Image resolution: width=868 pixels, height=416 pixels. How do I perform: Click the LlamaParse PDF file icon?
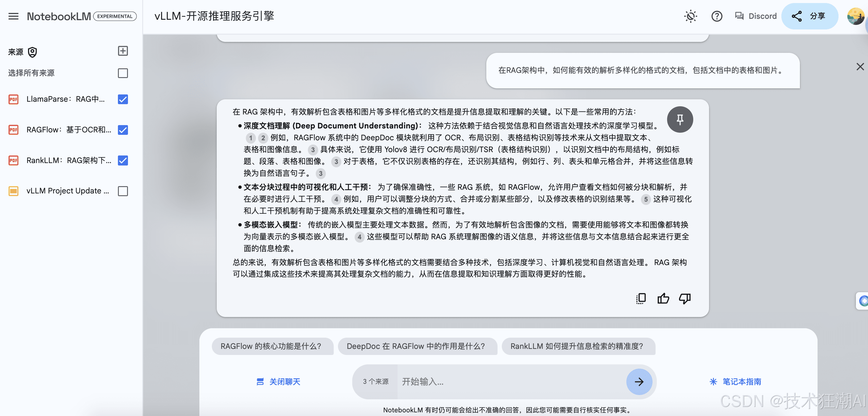tap(13, 99)
